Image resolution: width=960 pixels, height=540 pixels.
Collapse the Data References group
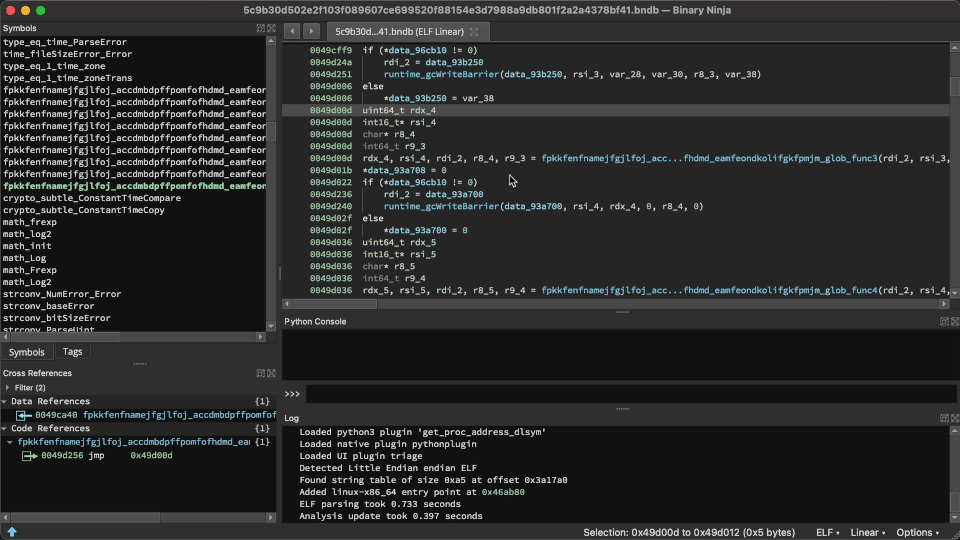tap(6, 401)
